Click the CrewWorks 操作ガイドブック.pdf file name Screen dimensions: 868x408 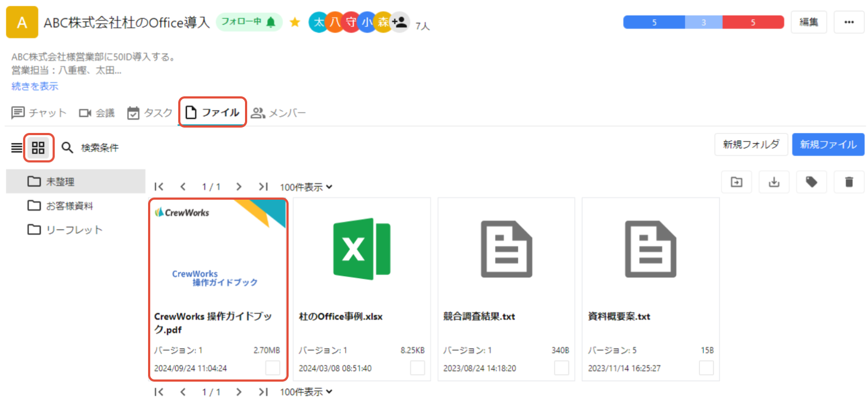pos(213,323)
